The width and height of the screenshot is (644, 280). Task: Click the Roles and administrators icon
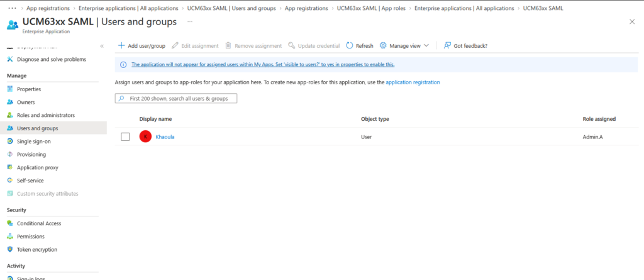(x=10, y=115)
